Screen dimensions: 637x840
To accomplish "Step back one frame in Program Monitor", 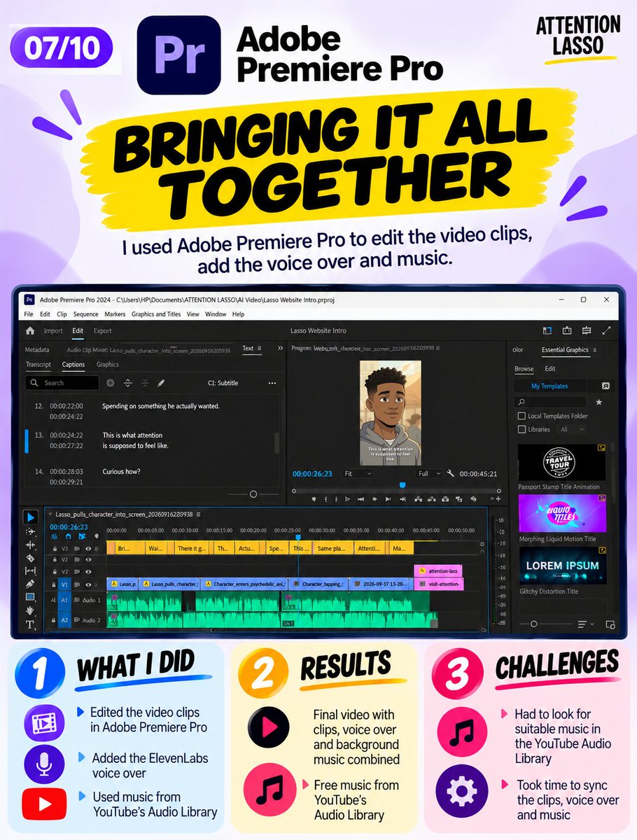I will 361,498.
